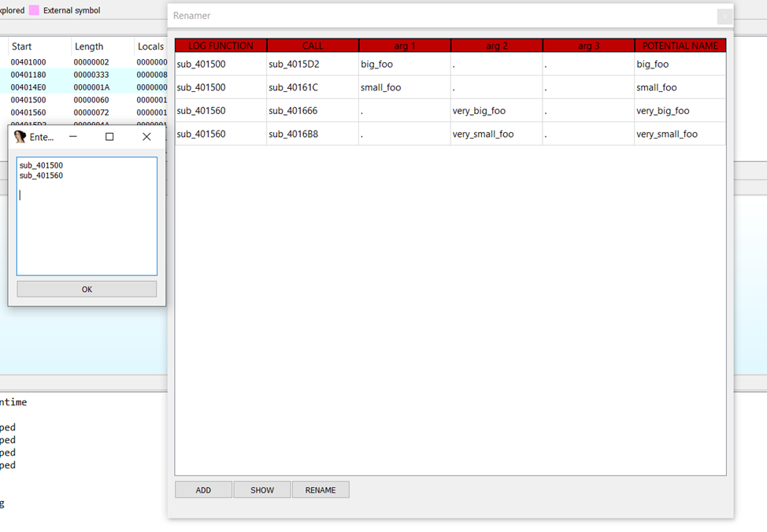Close the Renamer window
This screenshot has width=767, height=532.
724,17
